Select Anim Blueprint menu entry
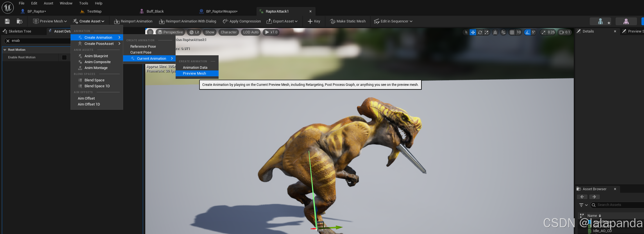Image resolution: width=644 pixels, height=234 pixels. [97, 56]
